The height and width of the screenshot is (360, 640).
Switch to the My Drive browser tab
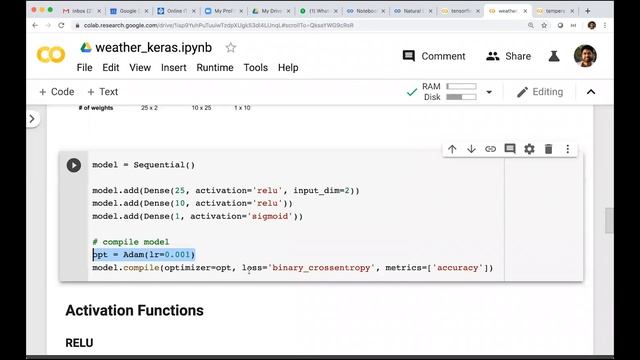271,11
